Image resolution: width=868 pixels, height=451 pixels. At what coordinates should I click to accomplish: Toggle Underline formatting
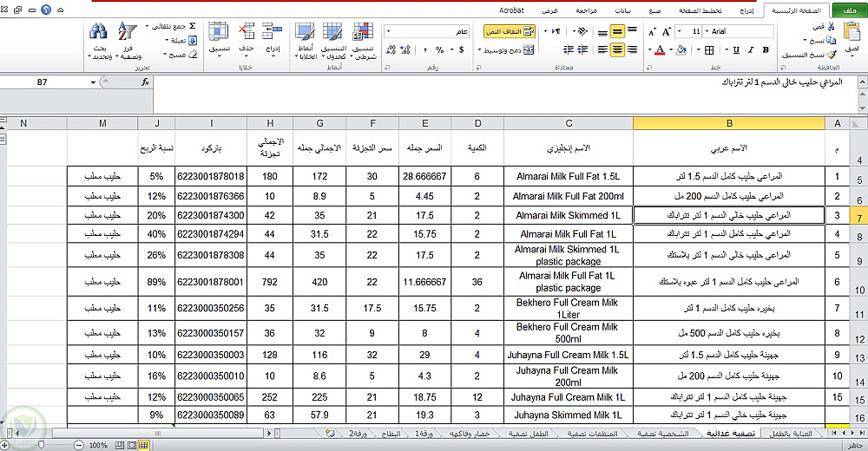tap(736, 50)
